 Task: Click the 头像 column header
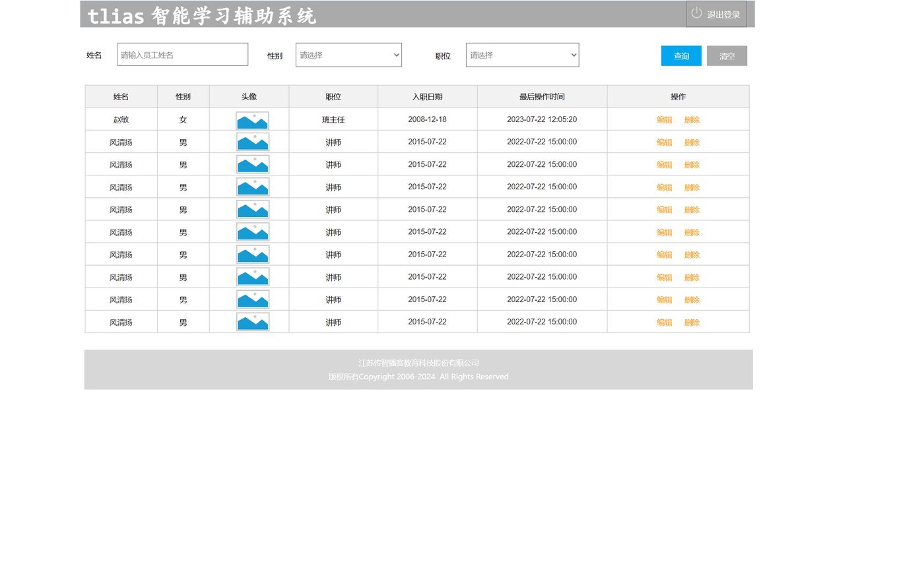point(249,96)
